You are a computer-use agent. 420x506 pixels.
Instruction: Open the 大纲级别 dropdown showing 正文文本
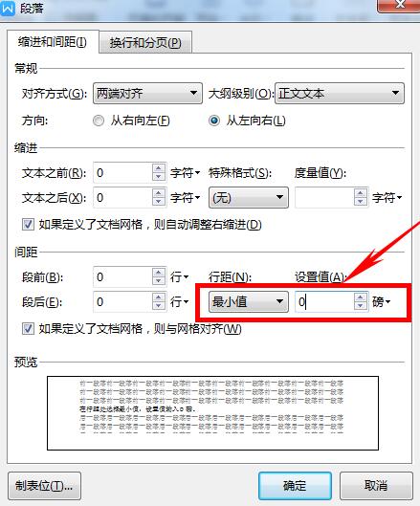click(x=340, y=94)
